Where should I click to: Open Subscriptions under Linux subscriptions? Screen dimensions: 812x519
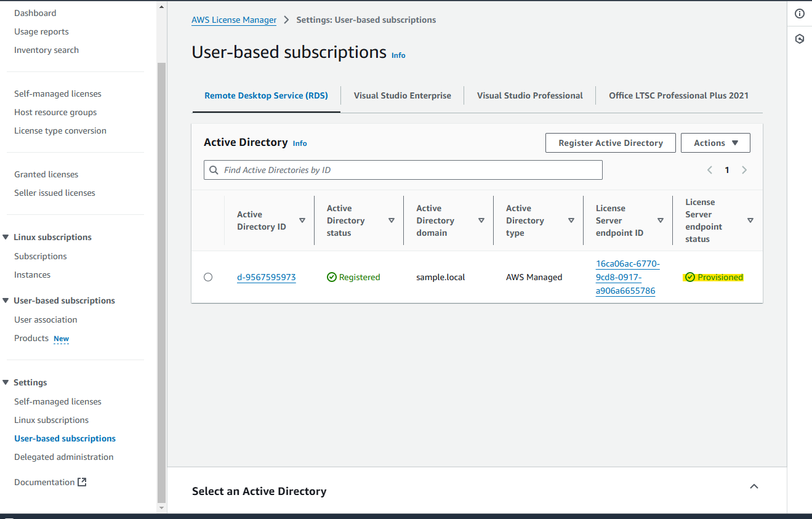coord(41,256)
